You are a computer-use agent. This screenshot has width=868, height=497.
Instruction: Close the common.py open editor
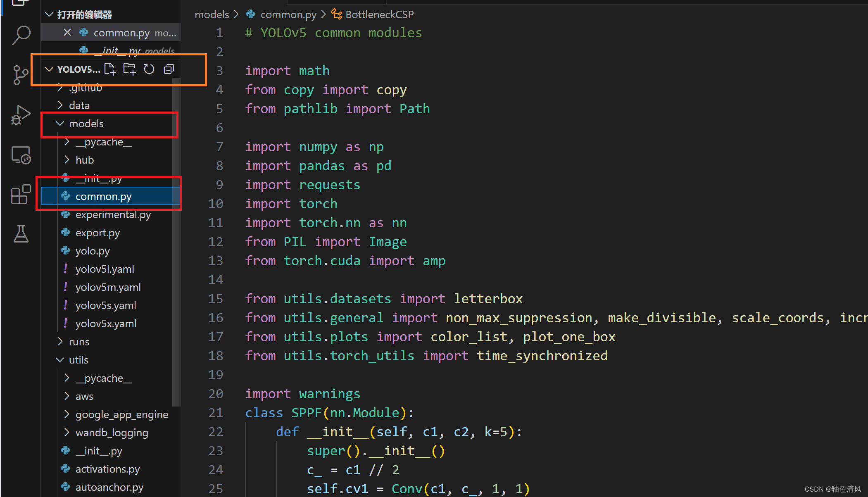coord(67,33)
